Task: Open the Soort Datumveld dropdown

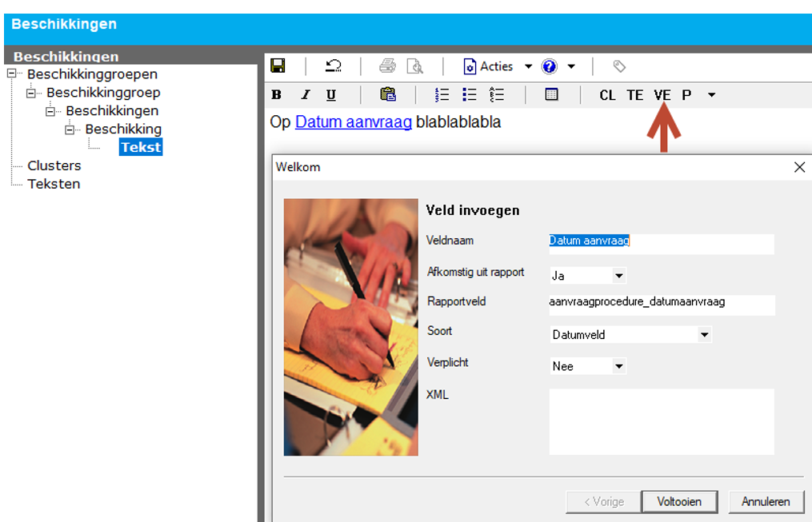Action: point(704,335)
